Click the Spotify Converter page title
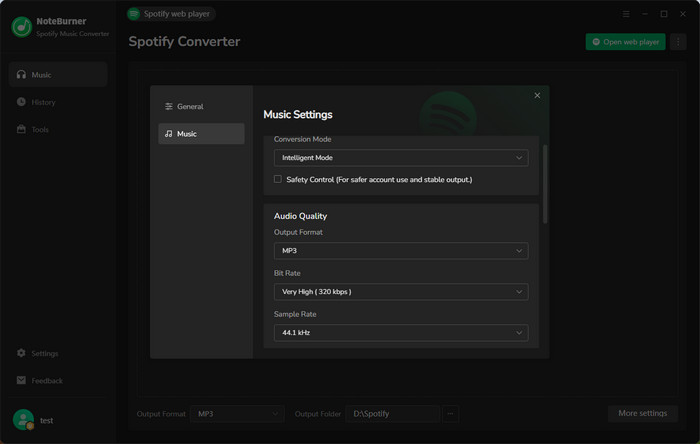Image resolution: width=700 pixels, height=444 pixels. [184, 41]
